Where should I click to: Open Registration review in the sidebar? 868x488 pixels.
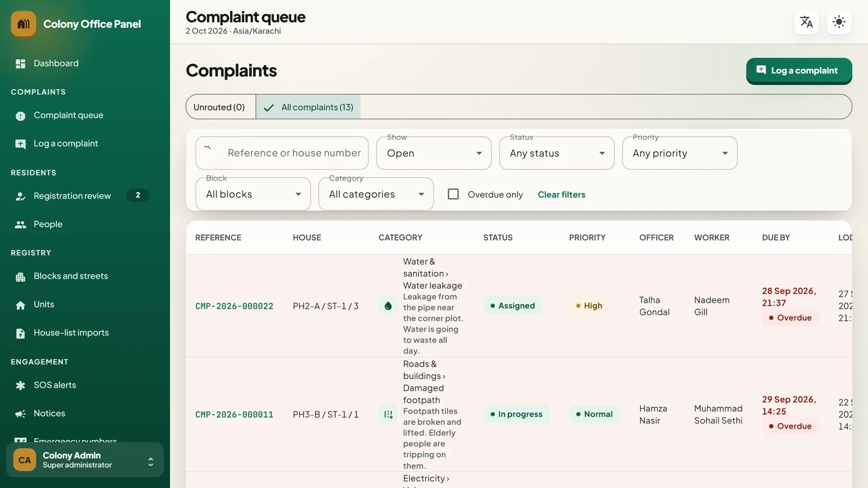coord(85,196)
